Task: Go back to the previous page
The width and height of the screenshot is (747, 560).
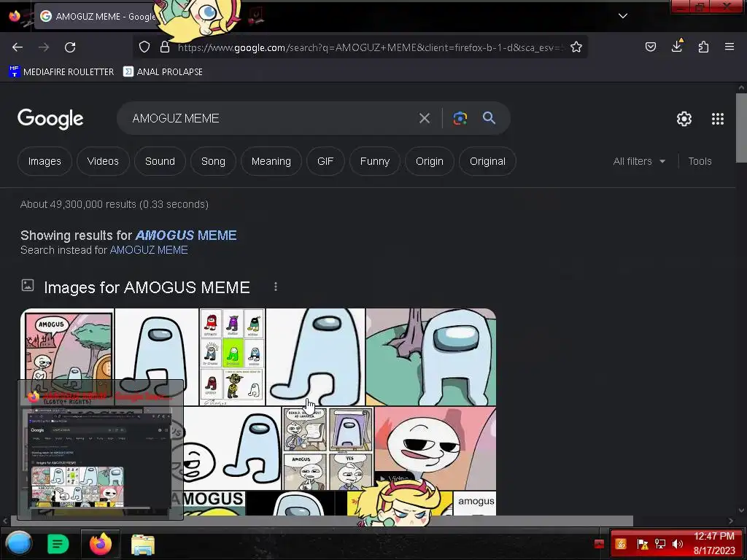Action: [18, 47]
